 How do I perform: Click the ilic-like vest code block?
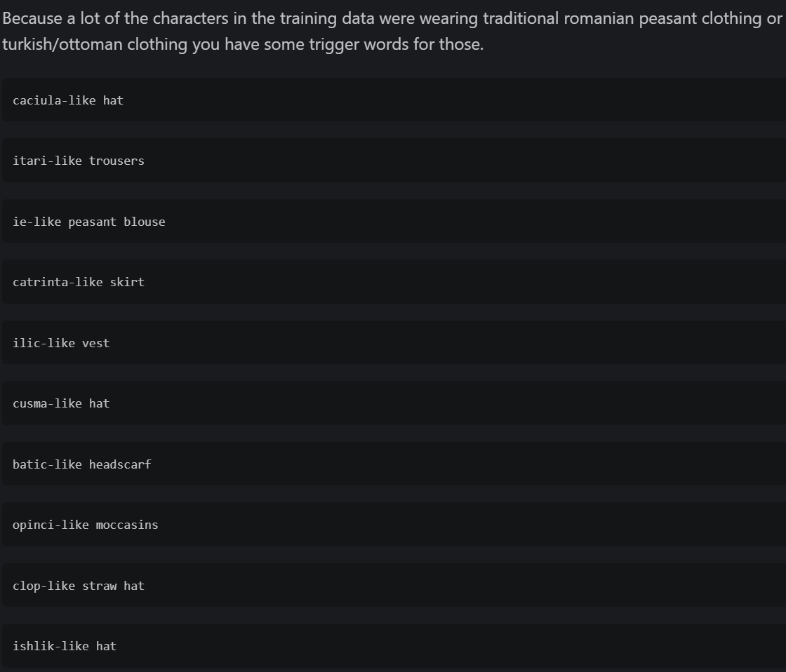(394, 342)
